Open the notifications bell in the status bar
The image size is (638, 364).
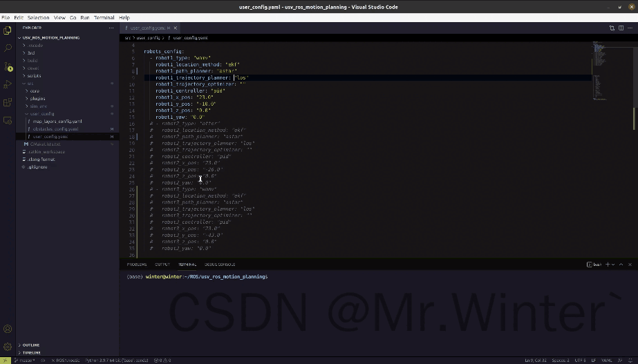[x=630, y=361]
